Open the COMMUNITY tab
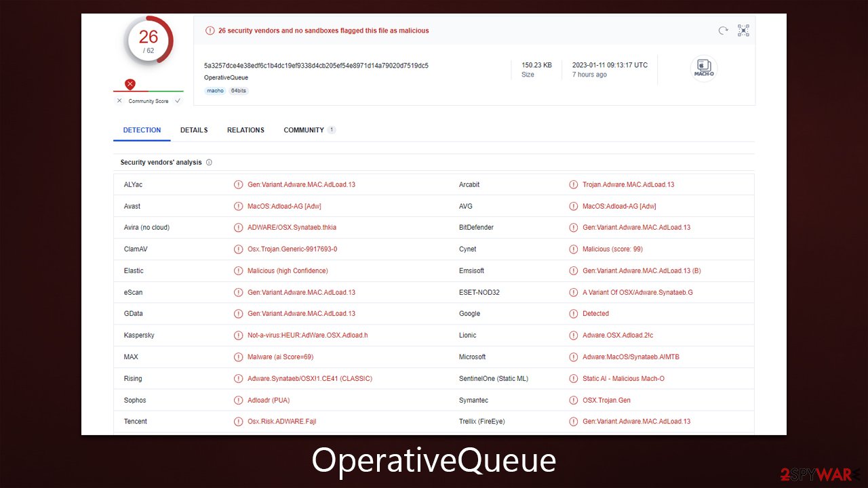This screenshot has width=868, height=488. click(304, 129)
